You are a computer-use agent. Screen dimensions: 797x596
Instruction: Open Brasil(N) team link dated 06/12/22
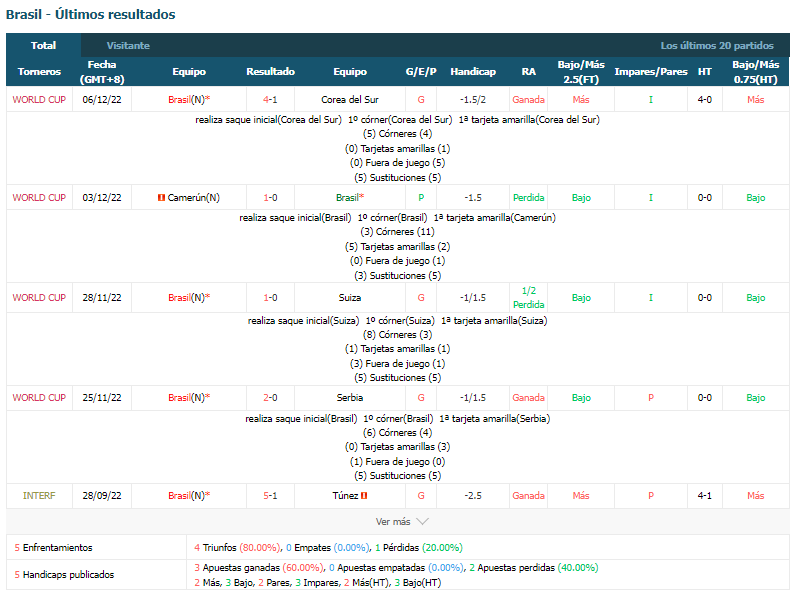[189, 100]
